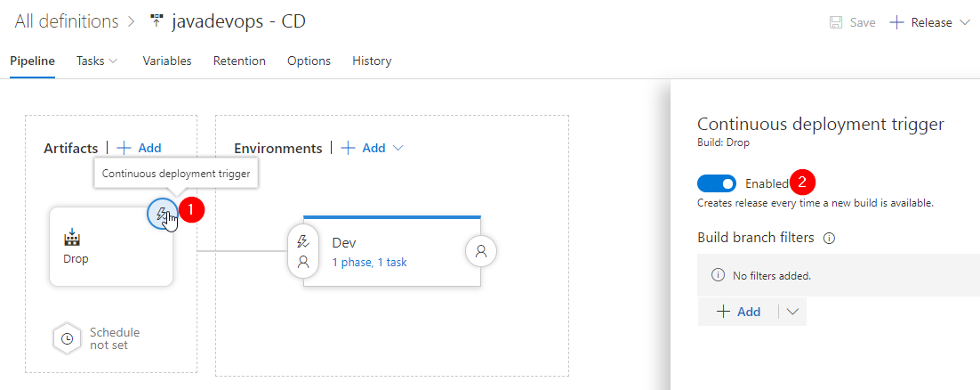This screenshot has width=980, height=390.
Task: Add a build branch filter
Action: (738, 312)
